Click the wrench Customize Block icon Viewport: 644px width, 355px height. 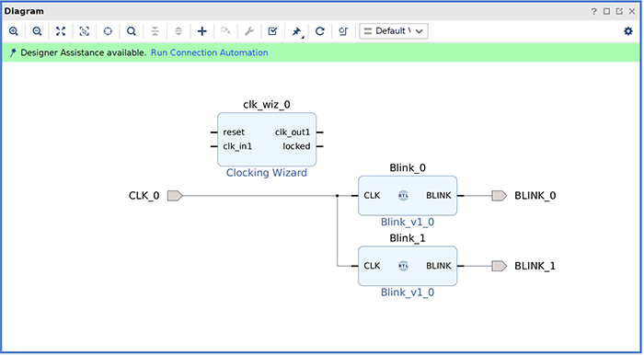[x=249, y=31]
